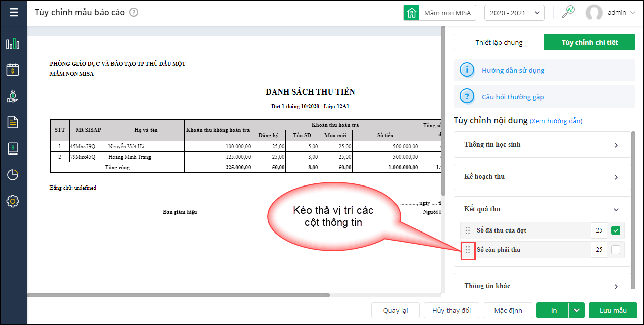Image resolution: width=644 pixels, height=325 pixels.
Task: Expand the Kế hoạch thu section
Action: coord(542,177)
